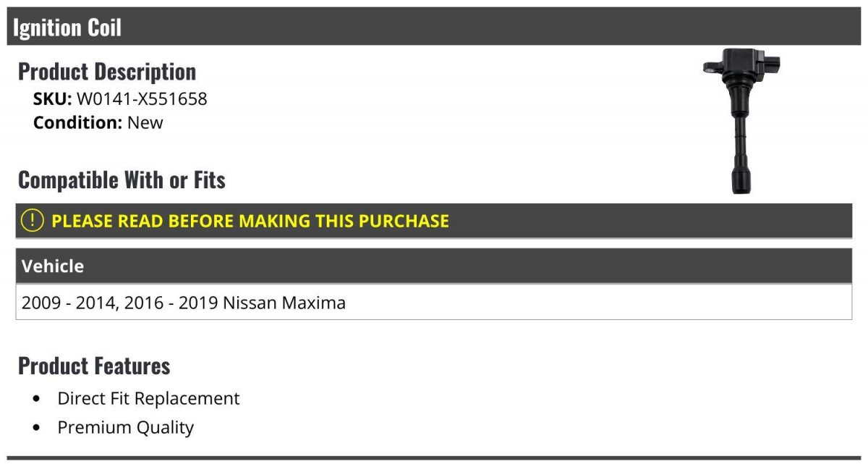Click the bold Condition label
Viewport: 868px width, 467px height.
point(77,122)
